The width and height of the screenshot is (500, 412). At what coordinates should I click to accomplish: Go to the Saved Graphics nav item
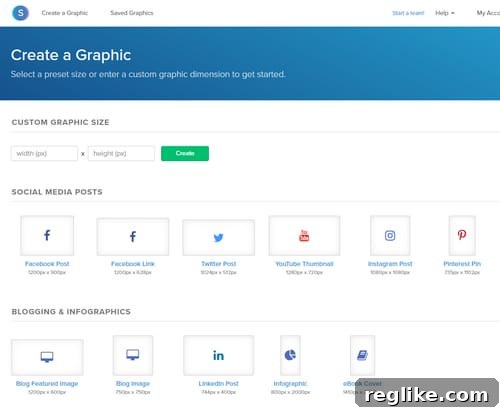pos(132,13)
